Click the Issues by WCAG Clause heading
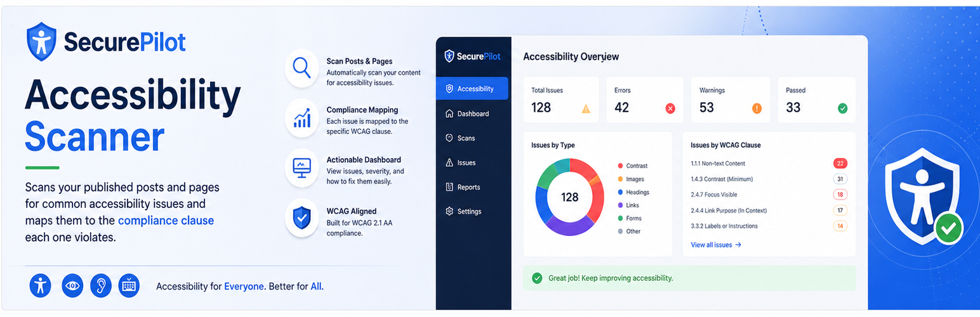980x317 pixels. 725,145
